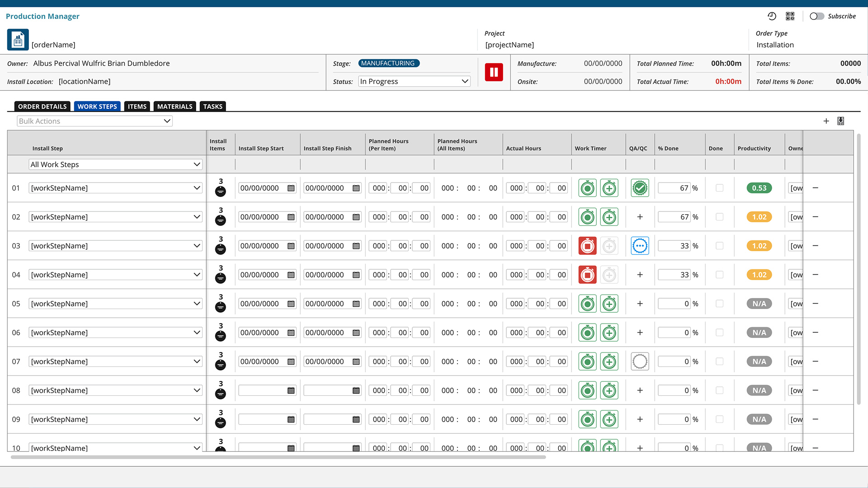868x488 pixels.
Task: Switch to the MATERIALS tab
Action: pos(175,107)
